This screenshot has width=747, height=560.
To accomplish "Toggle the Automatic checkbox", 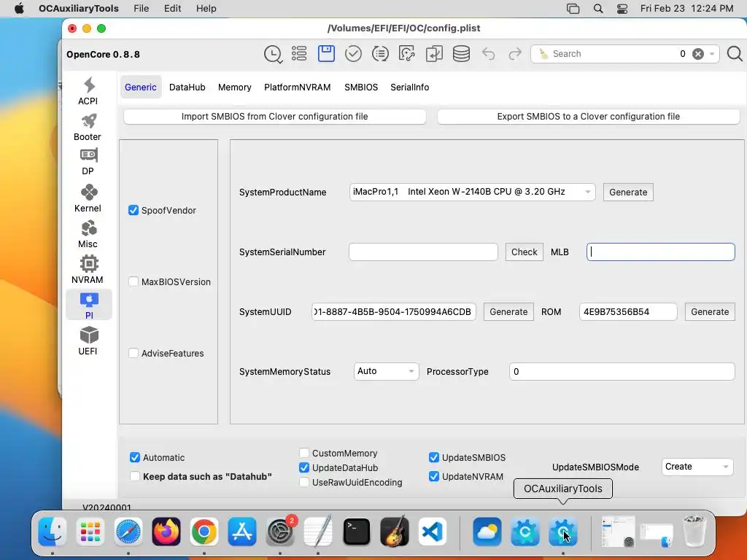I will pyautogui.click(x=135, y=458).
